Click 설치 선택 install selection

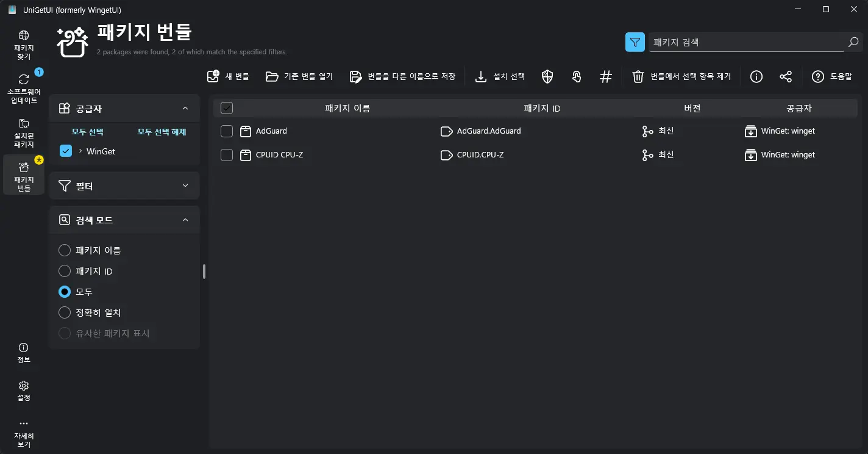click(x=500, y=76)
